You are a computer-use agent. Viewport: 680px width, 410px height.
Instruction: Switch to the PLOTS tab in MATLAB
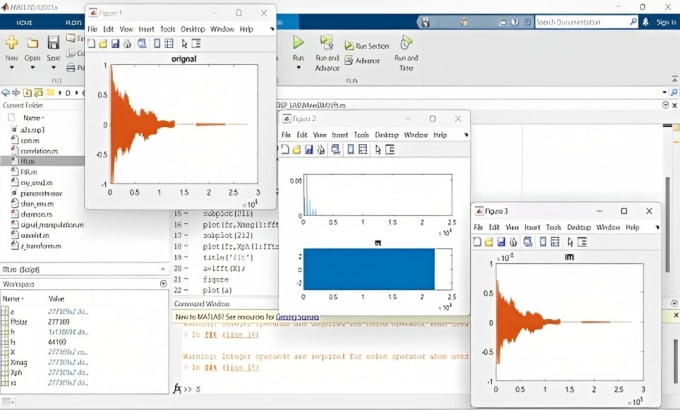coord(74,23)
